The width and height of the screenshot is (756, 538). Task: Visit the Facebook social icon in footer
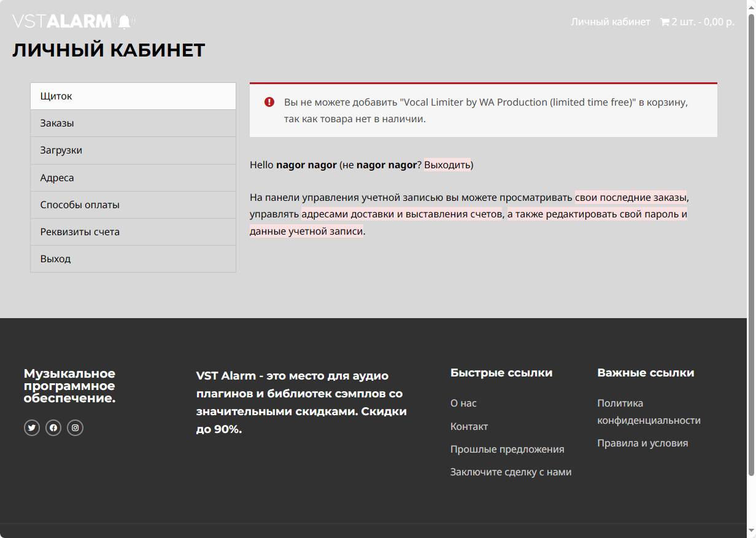[53, 428]
